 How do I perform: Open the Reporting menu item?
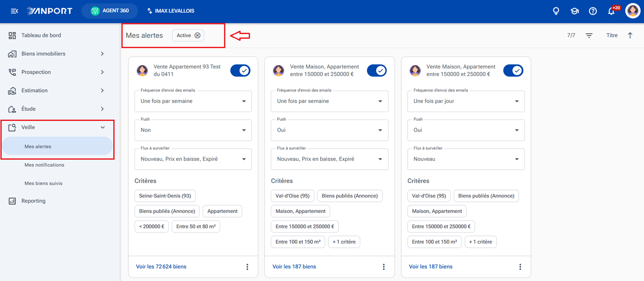pos(57,201)
